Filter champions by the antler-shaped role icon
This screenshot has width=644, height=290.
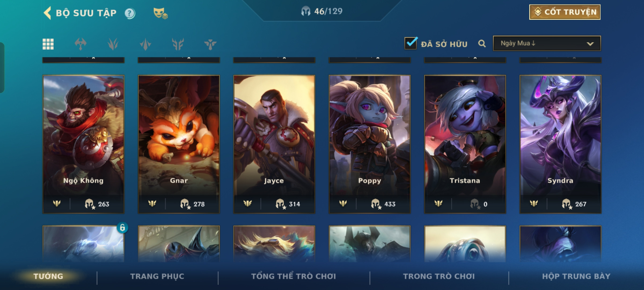pyautogui.click(x=178, y=44)
